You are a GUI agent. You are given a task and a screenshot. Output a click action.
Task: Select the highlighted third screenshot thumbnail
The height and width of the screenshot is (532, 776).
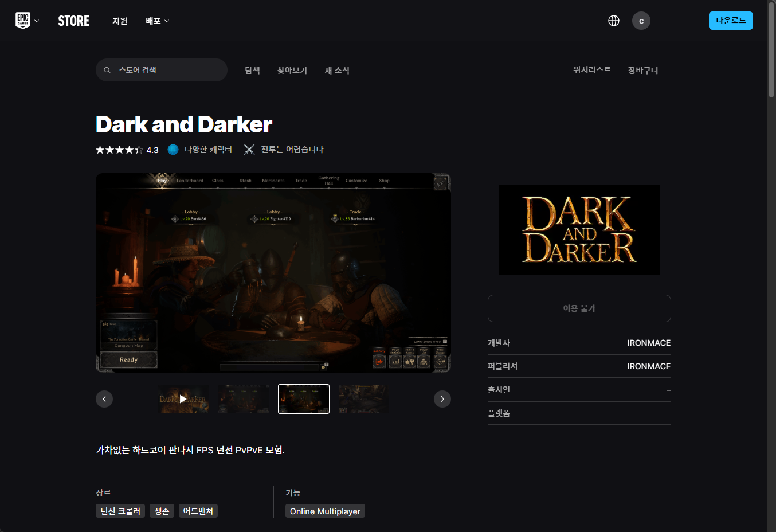click(x=304, y=399)
